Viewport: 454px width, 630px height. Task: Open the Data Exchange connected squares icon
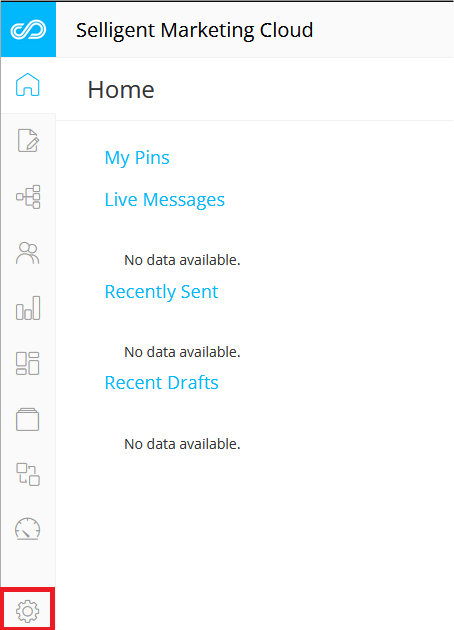pyautogui.click(x=28, y=475)
